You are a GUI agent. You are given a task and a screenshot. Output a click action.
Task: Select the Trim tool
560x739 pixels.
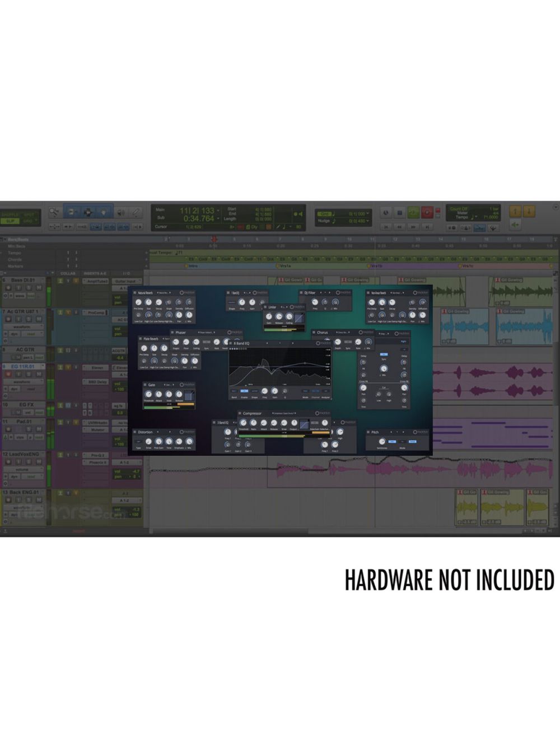(x=72, y=212)
